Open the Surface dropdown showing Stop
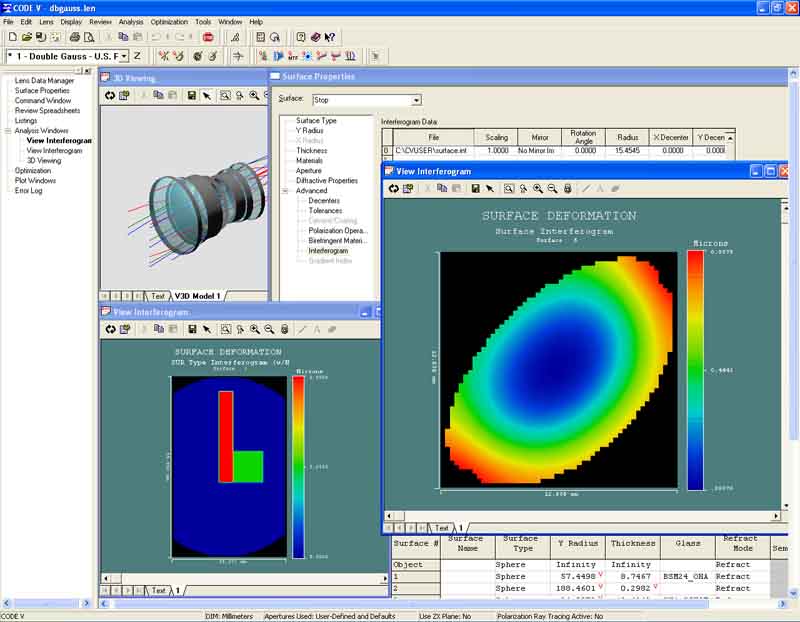Viewport: 800px width, 622px height. (416, 100)
